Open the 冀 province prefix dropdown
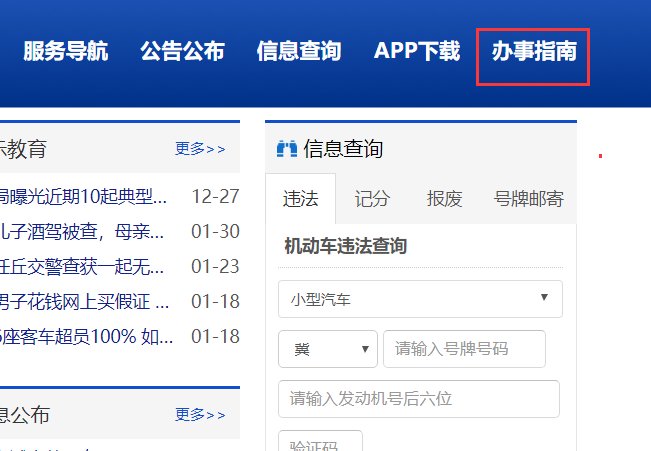 328,349
